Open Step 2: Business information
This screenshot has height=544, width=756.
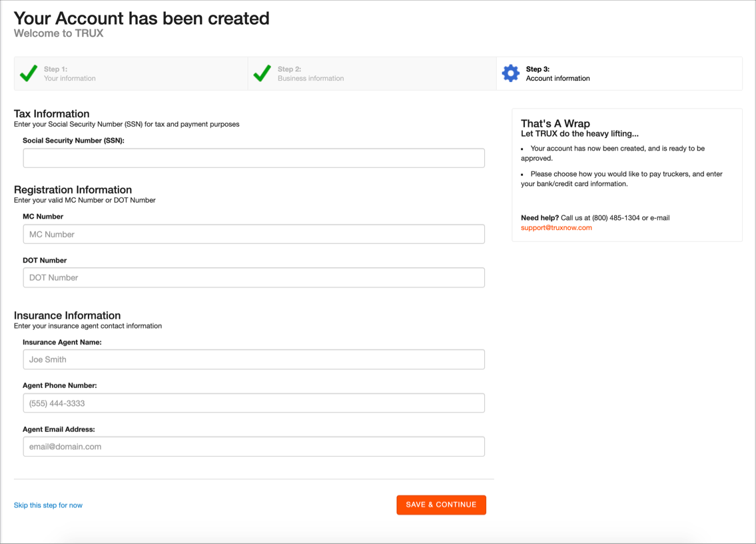[372, 73]
